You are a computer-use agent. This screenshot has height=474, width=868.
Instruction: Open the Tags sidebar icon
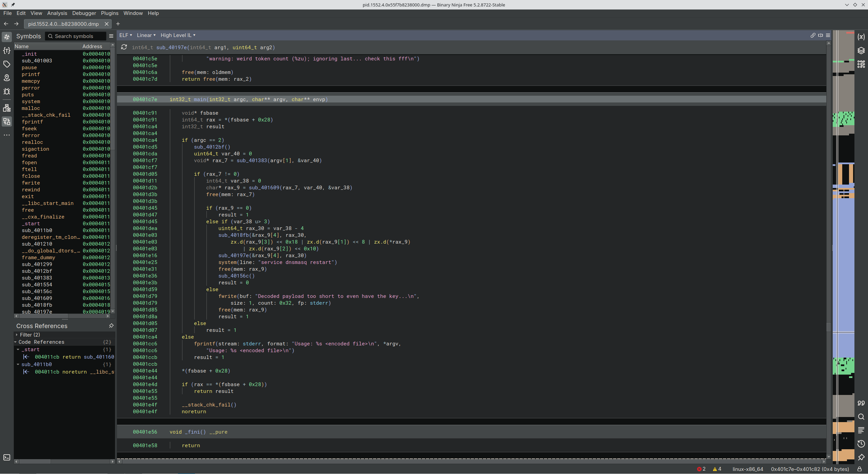7,64
